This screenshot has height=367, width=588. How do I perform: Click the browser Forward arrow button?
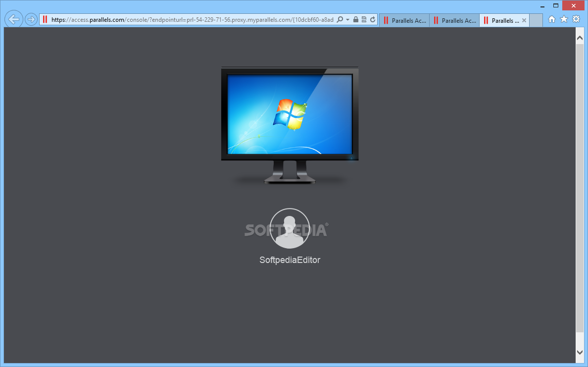pos(31,19)
